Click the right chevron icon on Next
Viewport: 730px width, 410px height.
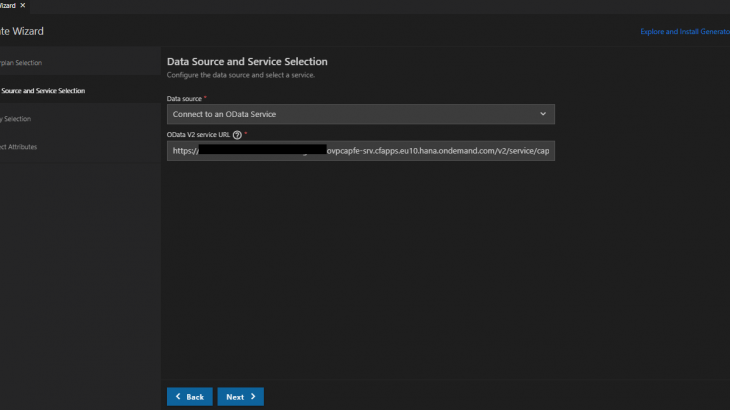253,397
